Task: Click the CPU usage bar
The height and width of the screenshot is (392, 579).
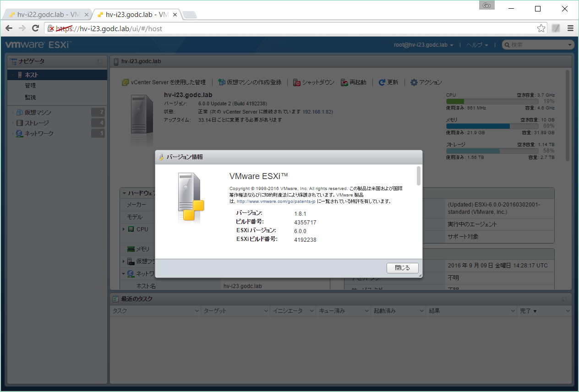Action: coord(492,101)
